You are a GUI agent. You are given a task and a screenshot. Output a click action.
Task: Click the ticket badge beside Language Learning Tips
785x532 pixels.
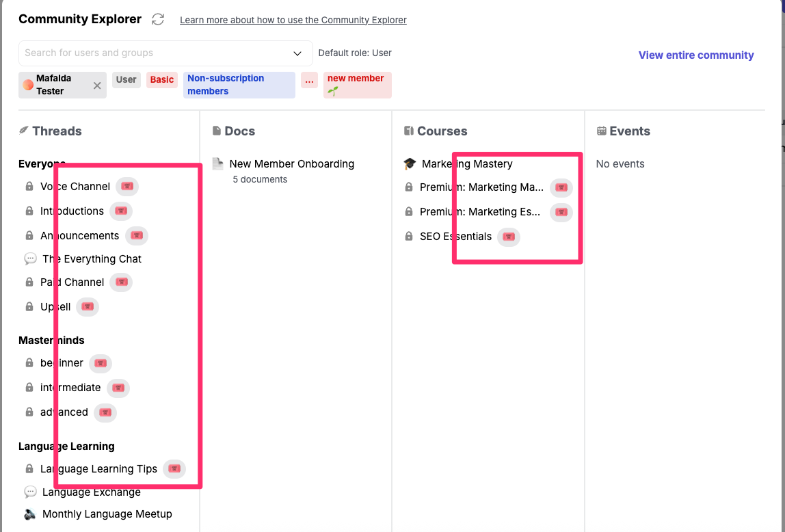pyautogui.click(x=174, y=469)
